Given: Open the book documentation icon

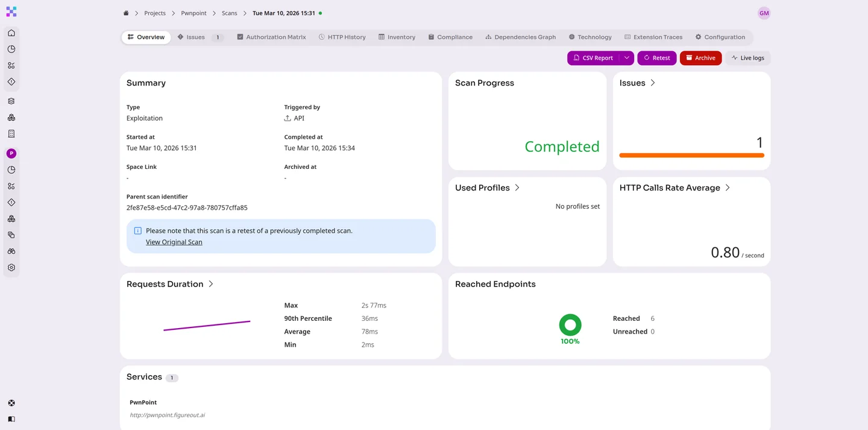Looking at the screenshot, I should tap(11, 419).
